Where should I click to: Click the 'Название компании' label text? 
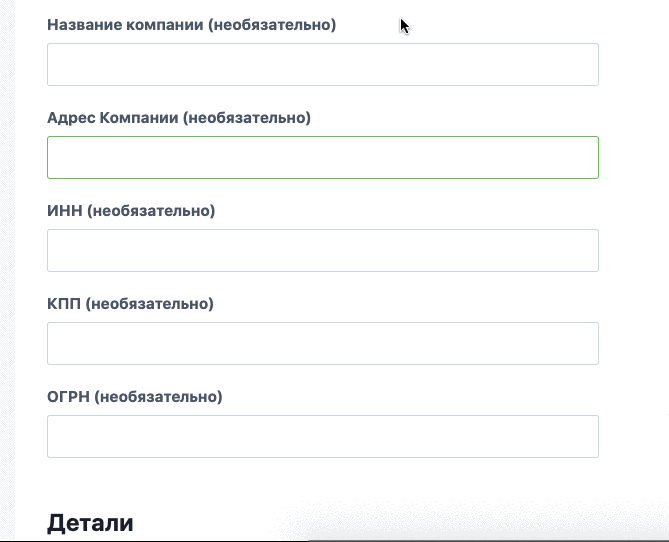tap(125, 25)
